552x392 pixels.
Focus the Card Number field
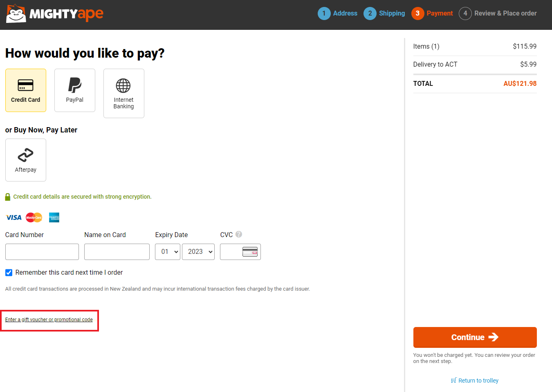pyautogui.click(x=42, y=252)
